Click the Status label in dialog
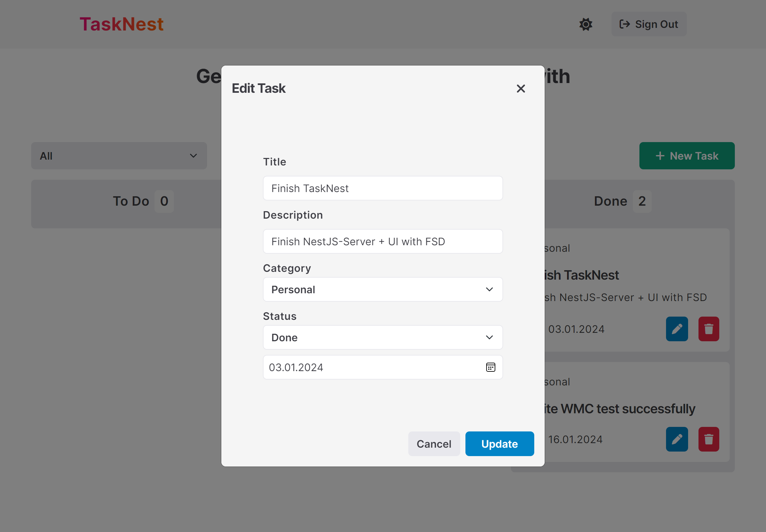The width and height of the screenshot is (766, 532). [x=280, y=316]
